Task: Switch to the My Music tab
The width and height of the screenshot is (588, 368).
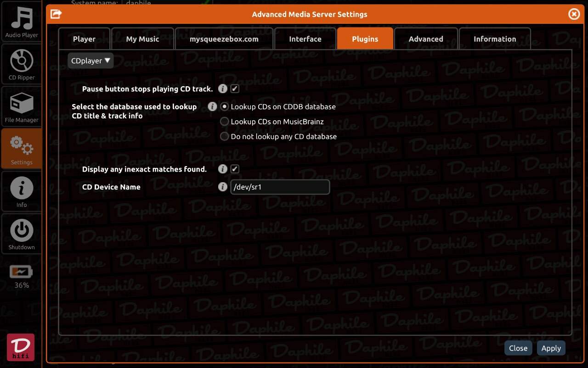Action: pyautogui.click(x=142, y=39)
